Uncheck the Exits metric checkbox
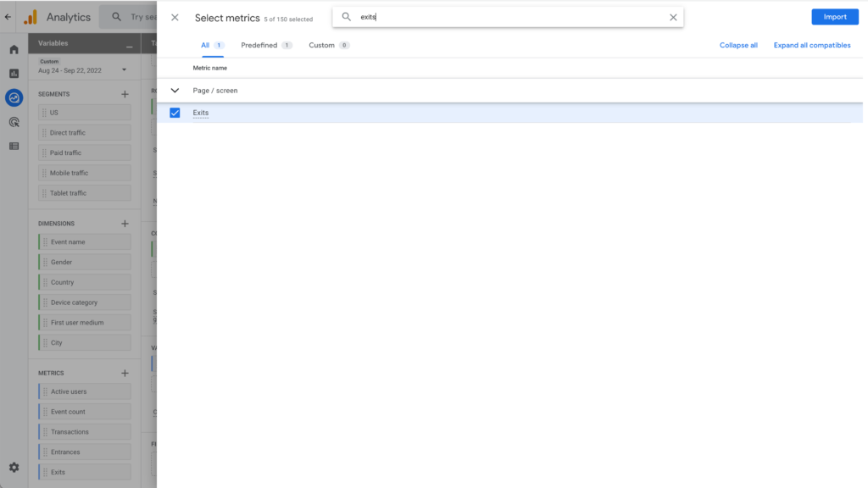 (x=175, y=113)
